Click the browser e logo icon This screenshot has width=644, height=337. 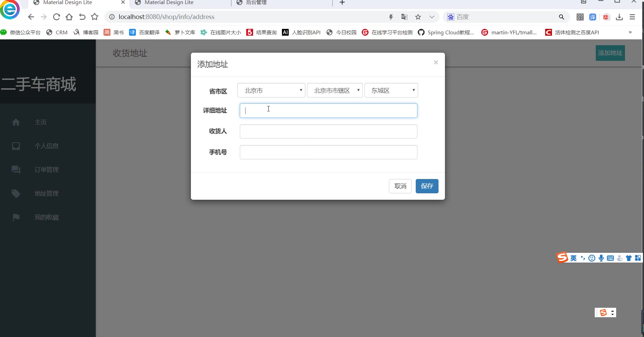pyautogui.click(x=10, y=10)
